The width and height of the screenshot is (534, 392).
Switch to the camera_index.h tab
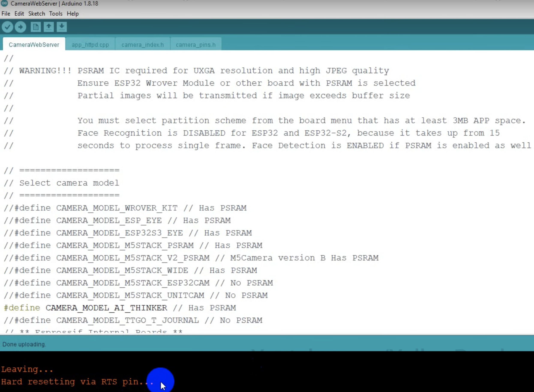coord(142,45)
